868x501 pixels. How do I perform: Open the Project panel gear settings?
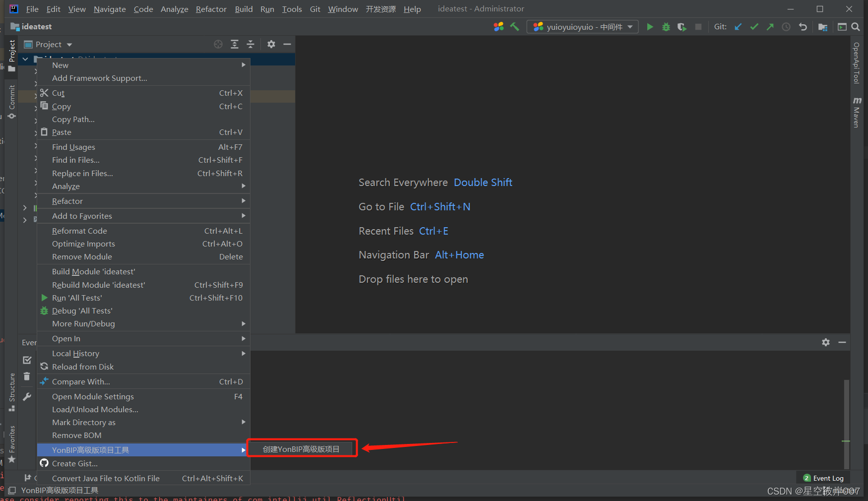[271, 44]
